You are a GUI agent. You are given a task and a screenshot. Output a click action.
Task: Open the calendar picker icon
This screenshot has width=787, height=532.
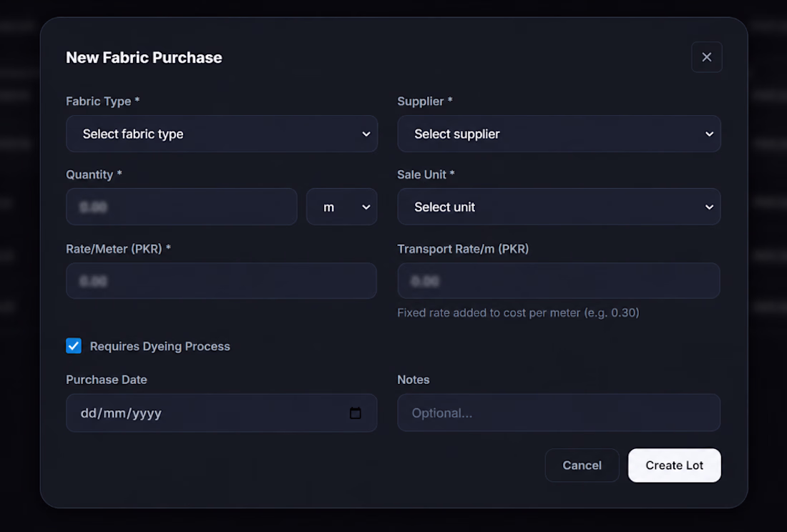click(356, 413)
